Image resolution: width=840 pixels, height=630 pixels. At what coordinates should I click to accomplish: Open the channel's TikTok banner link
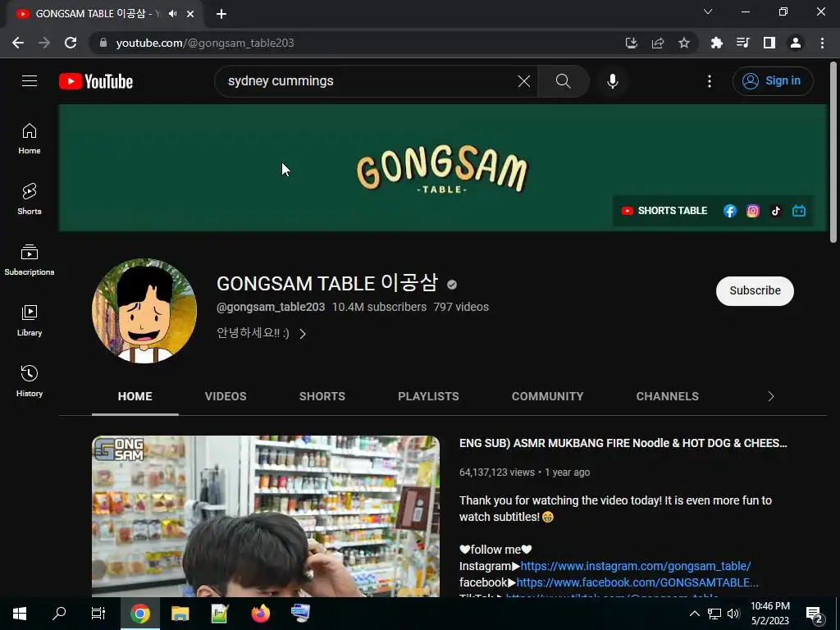click(776, 211)
